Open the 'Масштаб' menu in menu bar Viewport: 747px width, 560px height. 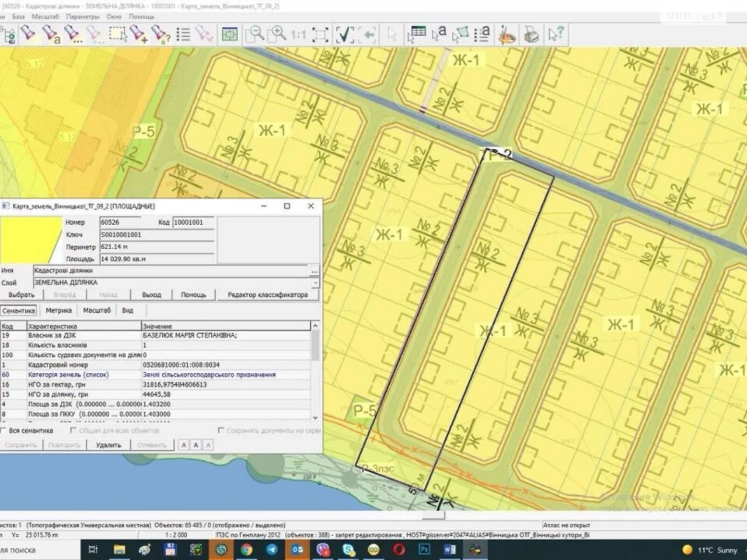coord(45,17)
